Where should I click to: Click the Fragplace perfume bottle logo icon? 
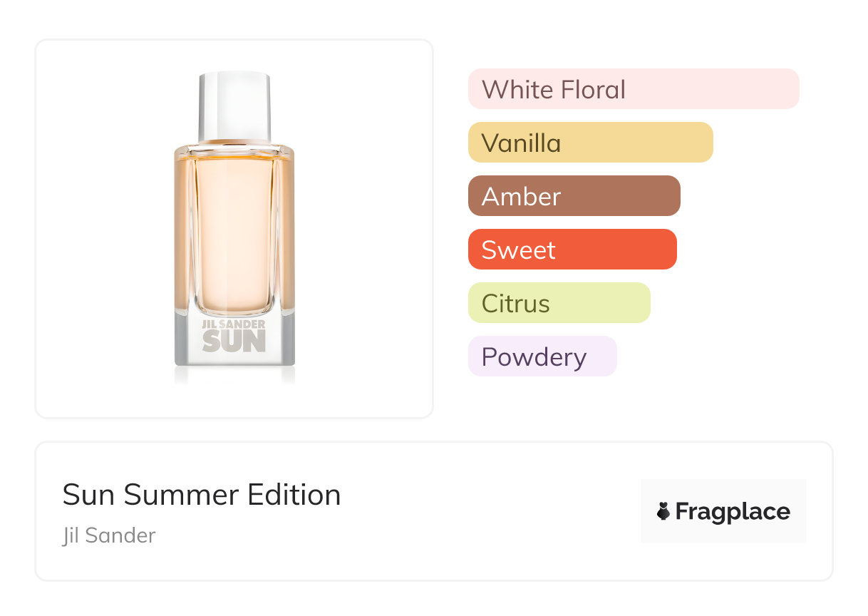(663, 512)
